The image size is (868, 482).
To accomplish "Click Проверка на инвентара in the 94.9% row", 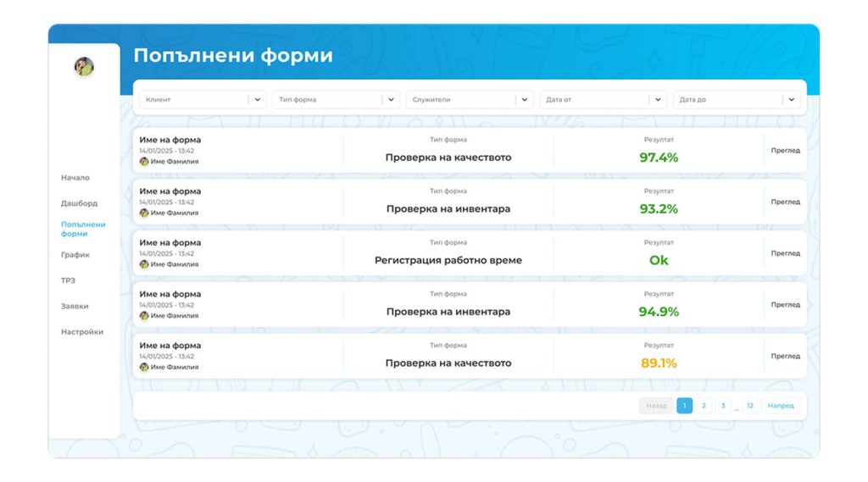I will [448, 312].
